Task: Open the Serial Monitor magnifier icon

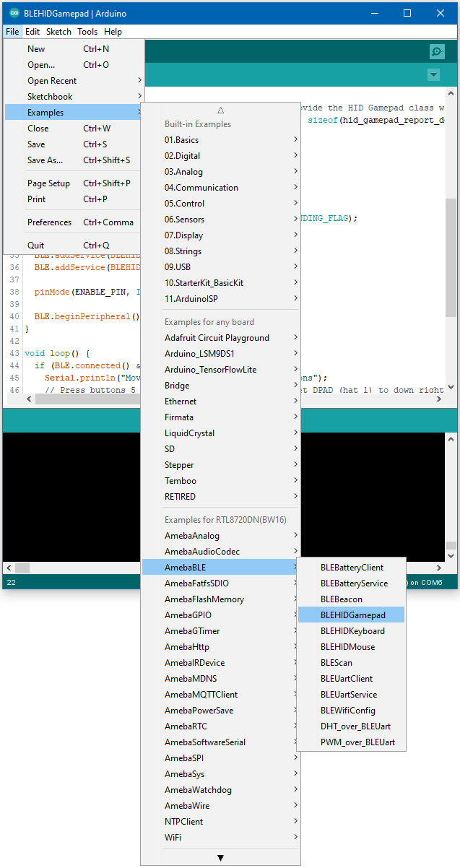Action: (436, 51)
